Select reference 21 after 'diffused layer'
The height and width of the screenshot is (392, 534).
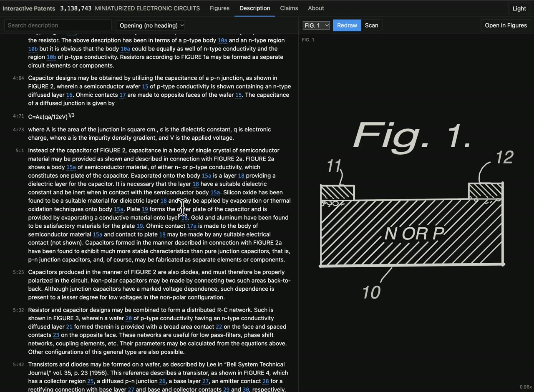pos(69,327)
